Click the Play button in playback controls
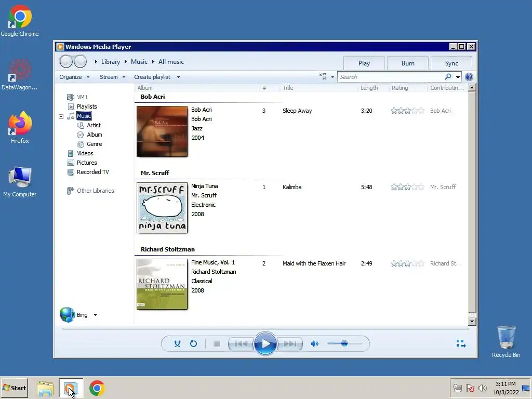 (265, 344)
